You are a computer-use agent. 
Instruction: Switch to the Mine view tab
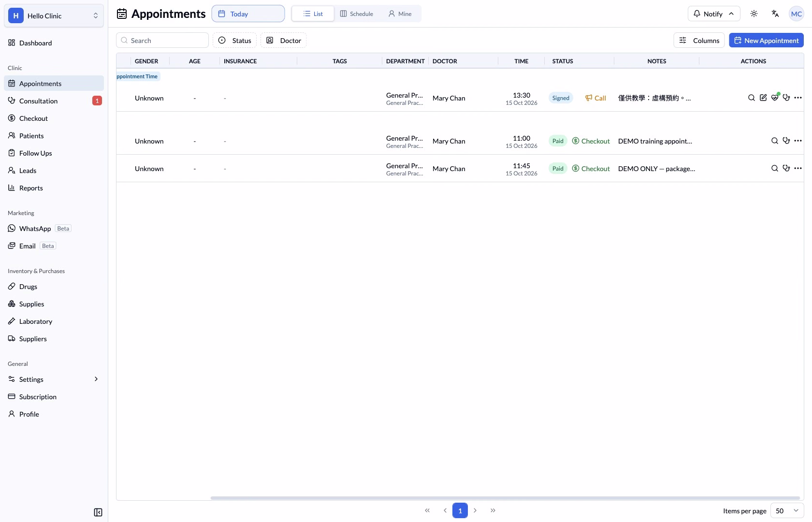tap(400, 14)
